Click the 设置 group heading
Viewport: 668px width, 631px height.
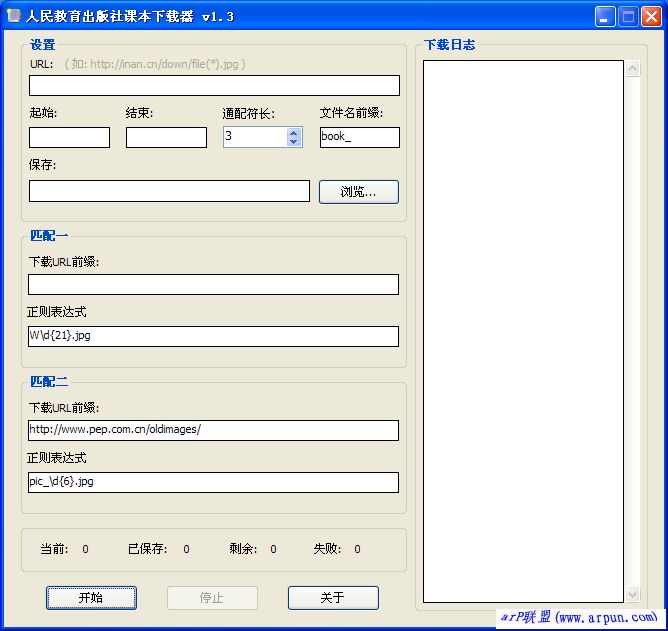[x=43, y=44]
